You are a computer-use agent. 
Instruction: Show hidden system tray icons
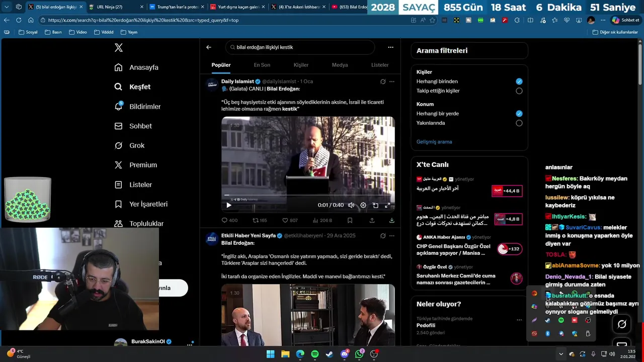point(561,354)
